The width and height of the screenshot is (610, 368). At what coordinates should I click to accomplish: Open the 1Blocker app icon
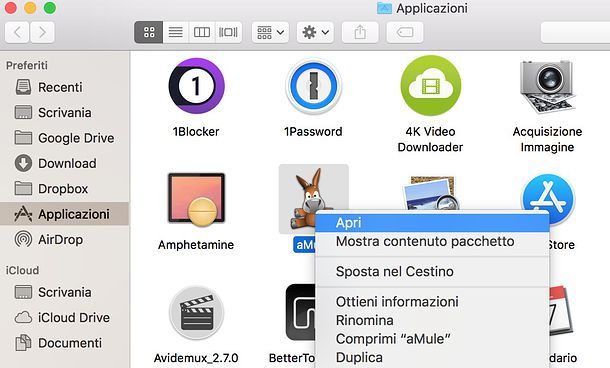(196, 86)
